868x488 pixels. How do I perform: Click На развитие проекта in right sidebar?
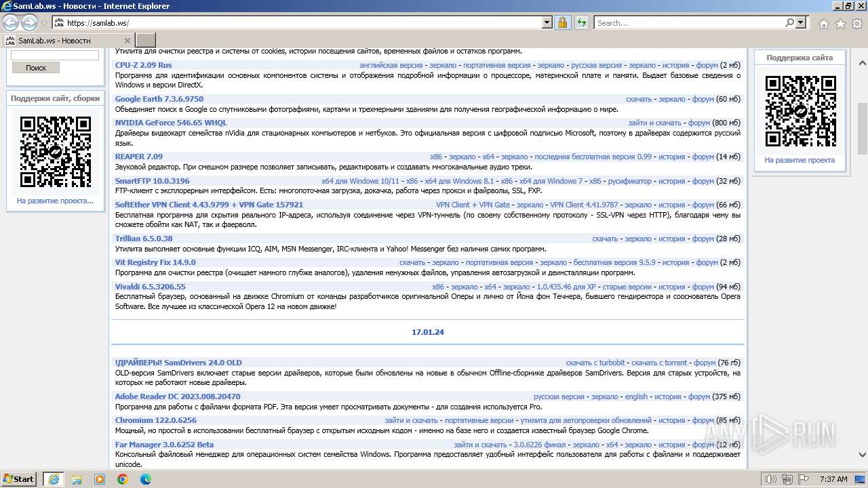coord(800,160)
